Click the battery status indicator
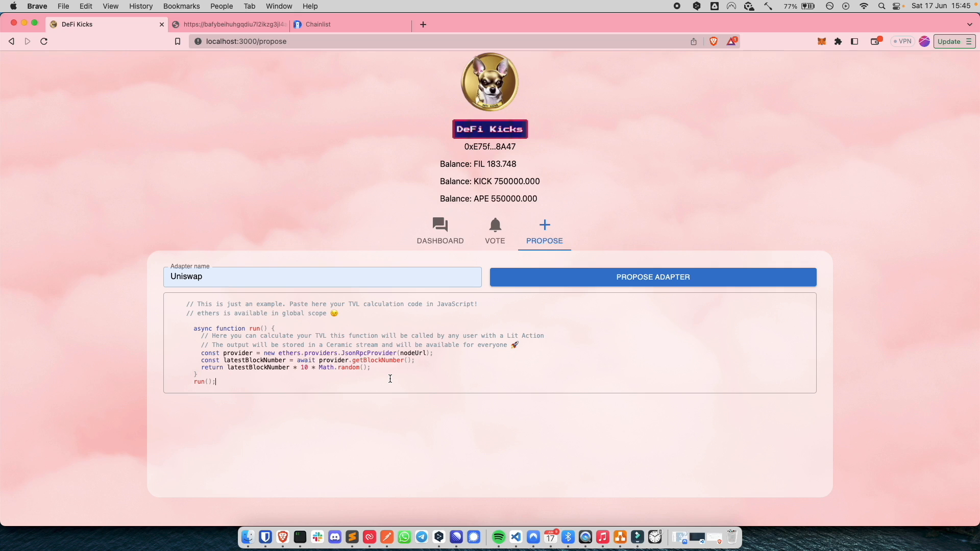The width and height of the screenshot is (980, 551). 799,6
